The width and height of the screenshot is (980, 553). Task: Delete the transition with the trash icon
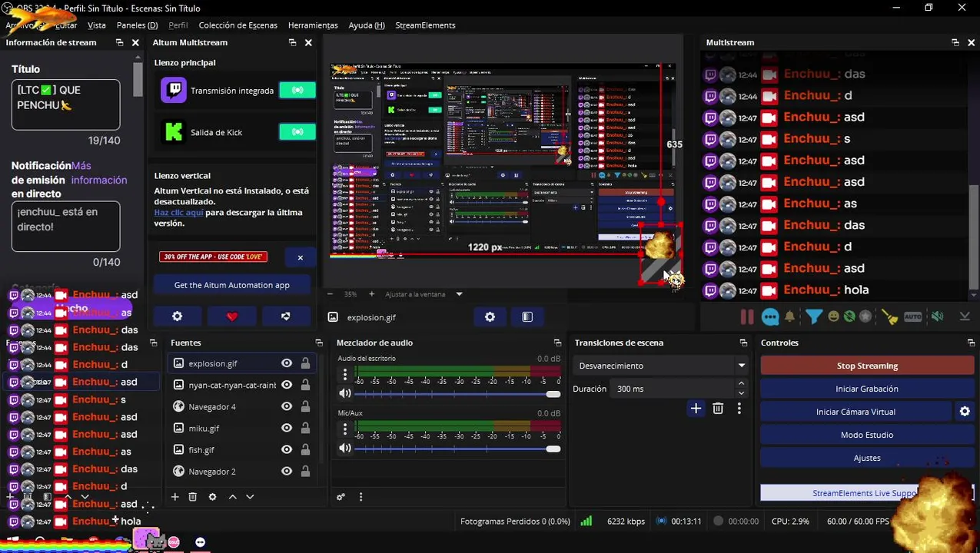click(x=718, y=409)
